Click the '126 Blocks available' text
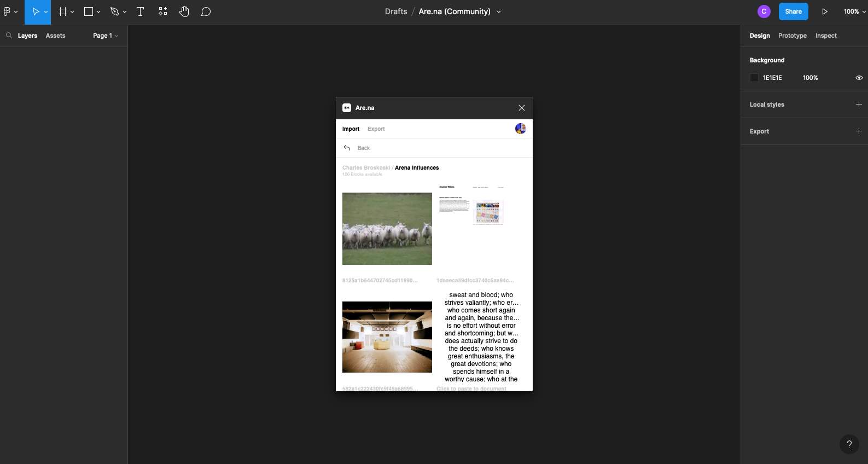Screen dimensions: 868x464 [x=362, y=175]
